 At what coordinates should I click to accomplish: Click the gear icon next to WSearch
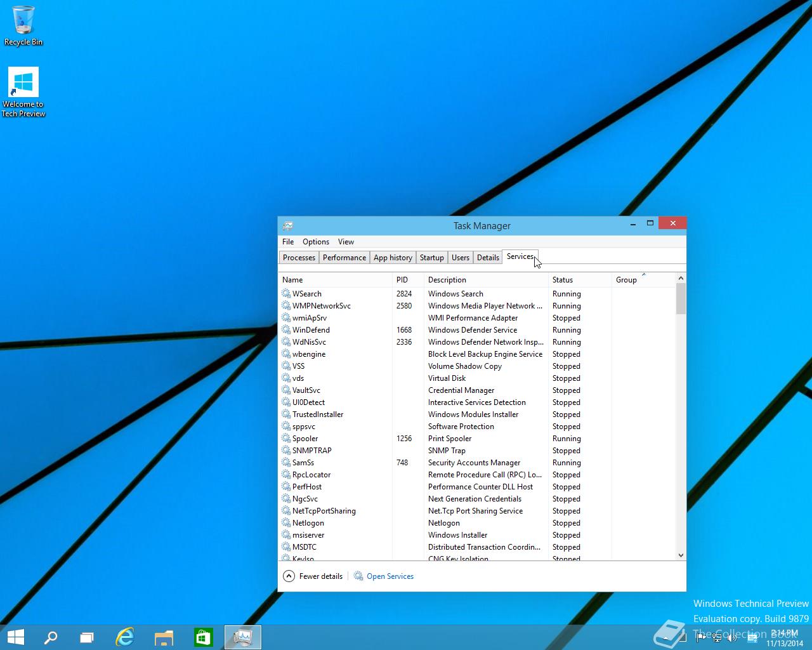286,293
